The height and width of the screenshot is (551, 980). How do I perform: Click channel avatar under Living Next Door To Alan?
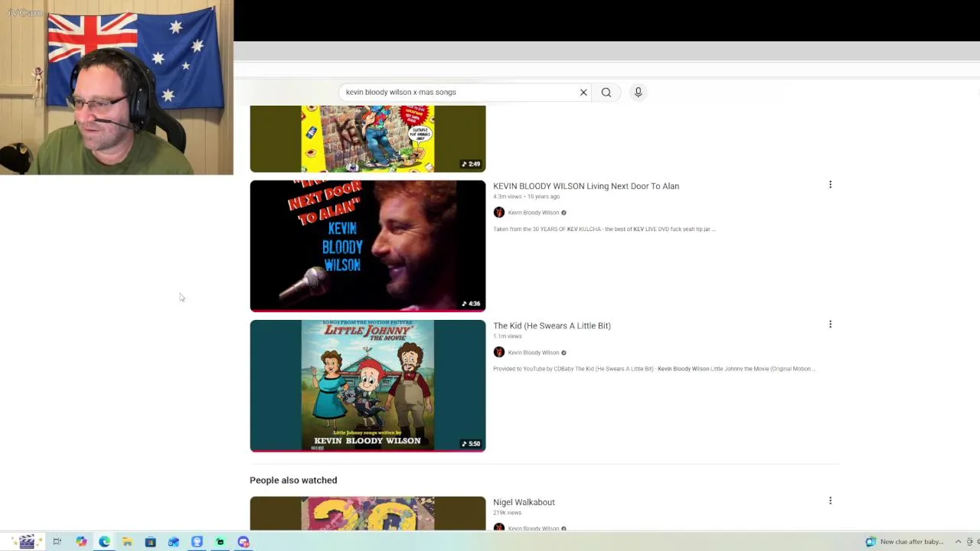[499, 212]
